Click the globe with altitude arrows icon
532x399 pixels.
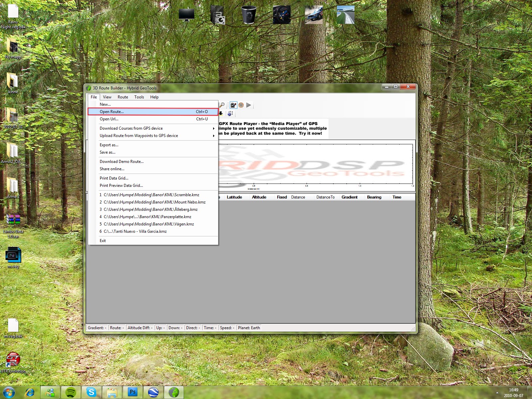[x=230, y=113]
